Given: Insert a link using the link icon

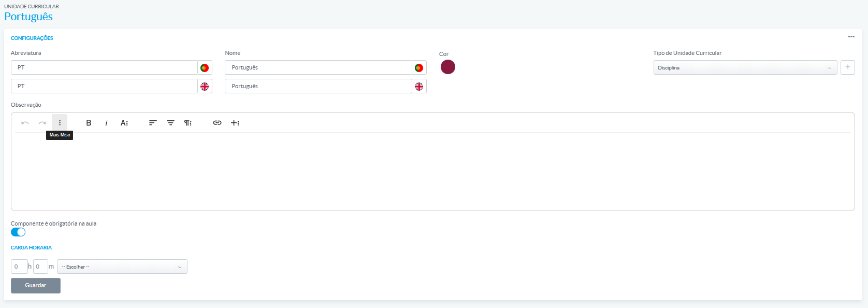Looking at the screenshot, I should click(218, 123).
